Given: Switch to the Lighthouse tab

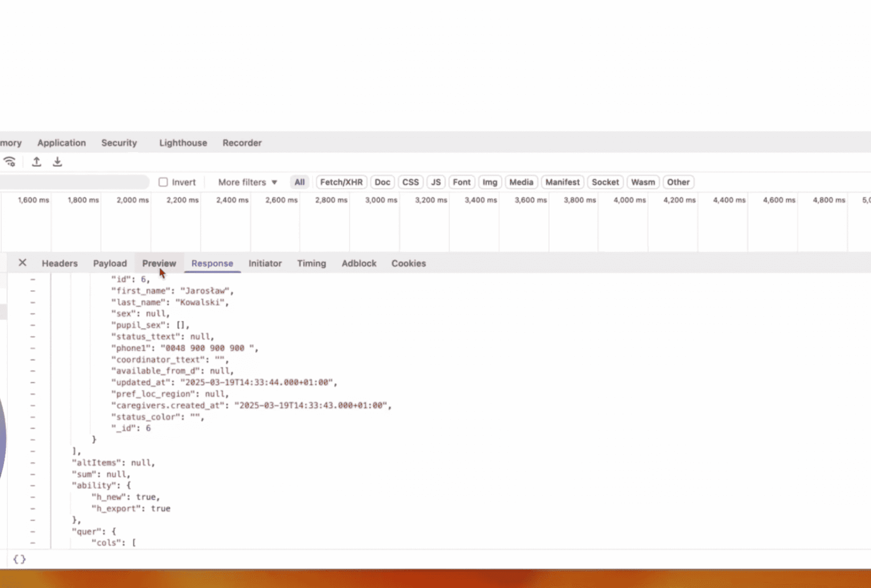Looking at the screenshot, I should point(183,143).
